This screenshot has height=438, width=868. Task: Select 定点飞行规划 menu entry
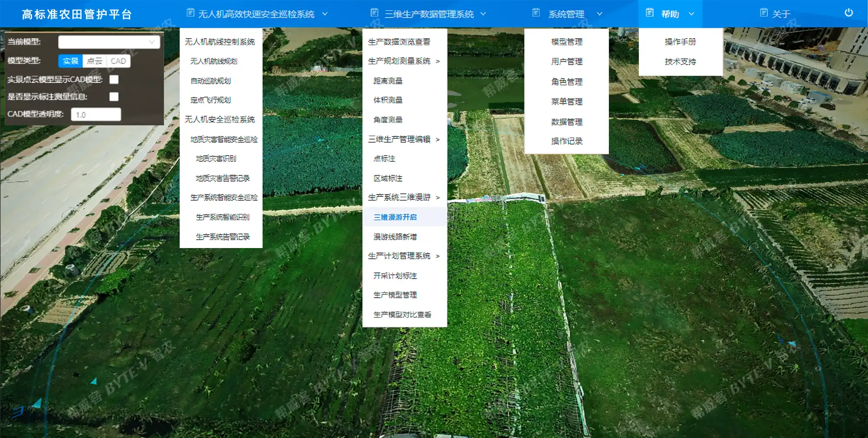[210, 100]
